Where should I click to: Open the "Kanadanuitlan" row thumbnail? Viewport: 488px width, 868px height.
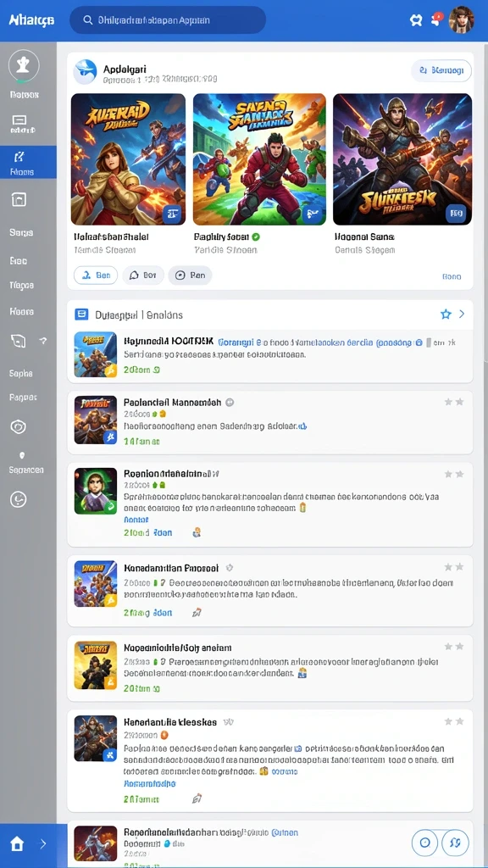pyautogui.click(x=96, y=583)
